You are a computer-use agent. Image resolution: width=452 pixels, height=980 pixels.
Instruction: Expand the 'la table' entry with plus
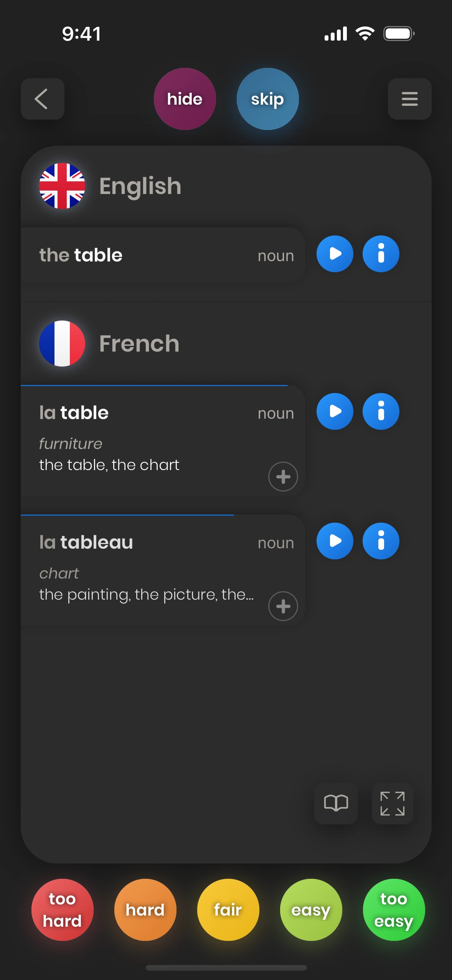(283, 477)
